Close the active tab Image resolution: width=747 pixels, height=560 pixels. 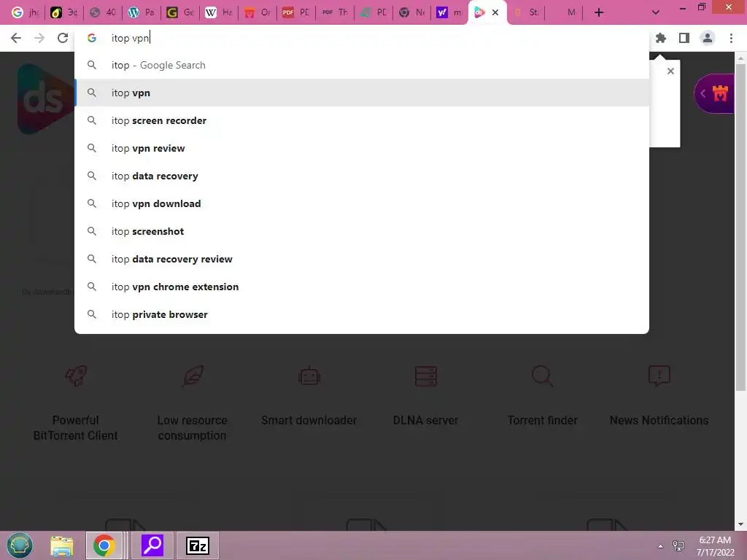pyautogui.click(x=495, y=13)
